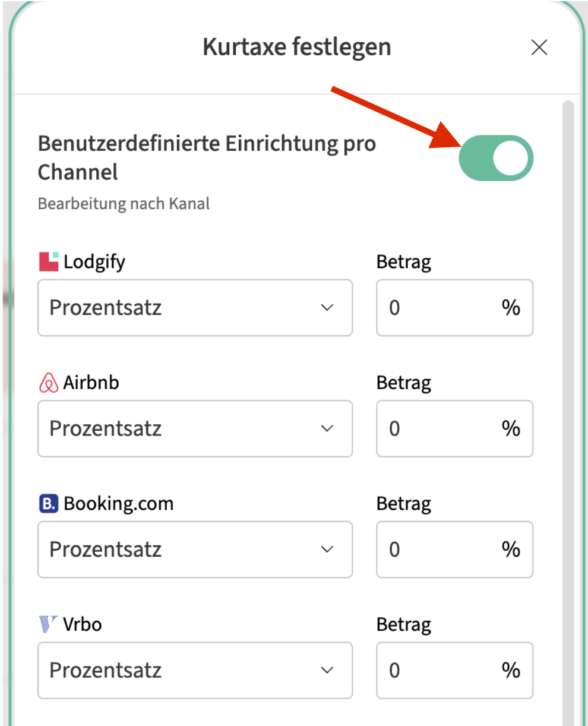
Task: Click the chevron arrow in Vrbo dropdown
Action: (x=327, y=670)
